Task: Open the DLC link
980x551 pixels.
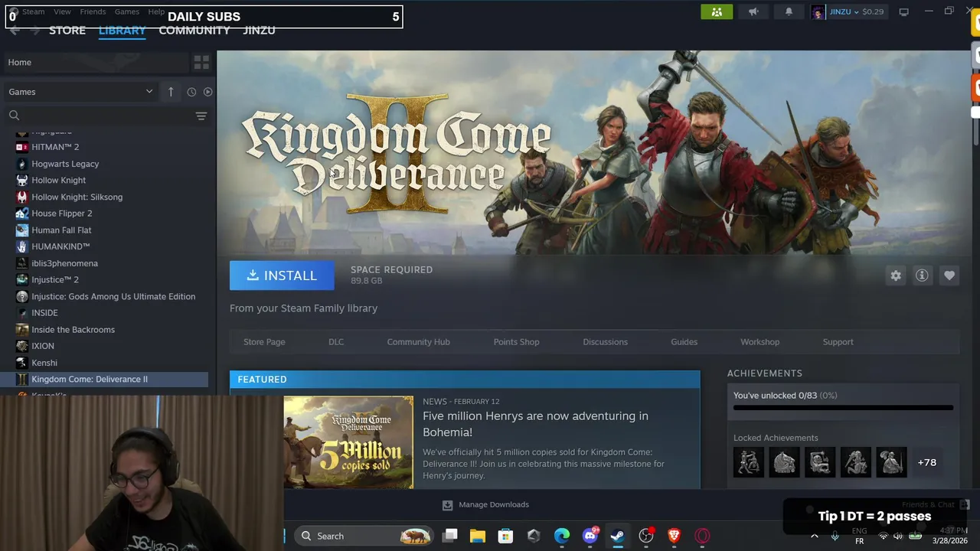Action: 336,342
